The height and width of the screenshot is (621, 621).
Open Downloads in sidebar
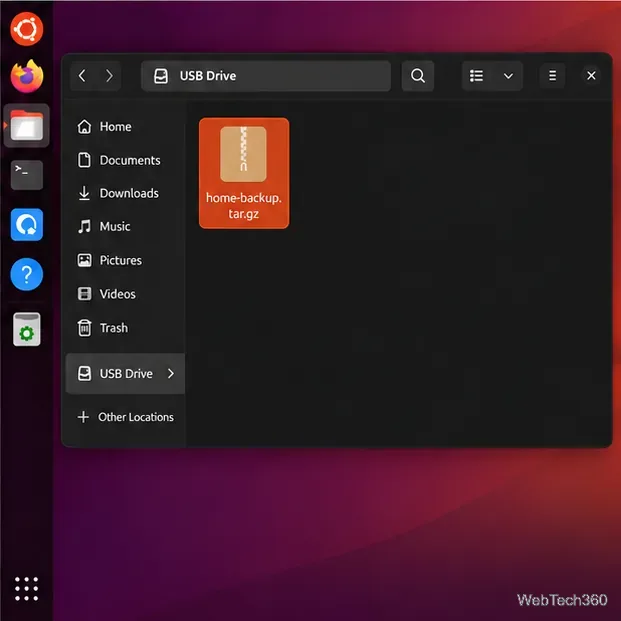125,193
